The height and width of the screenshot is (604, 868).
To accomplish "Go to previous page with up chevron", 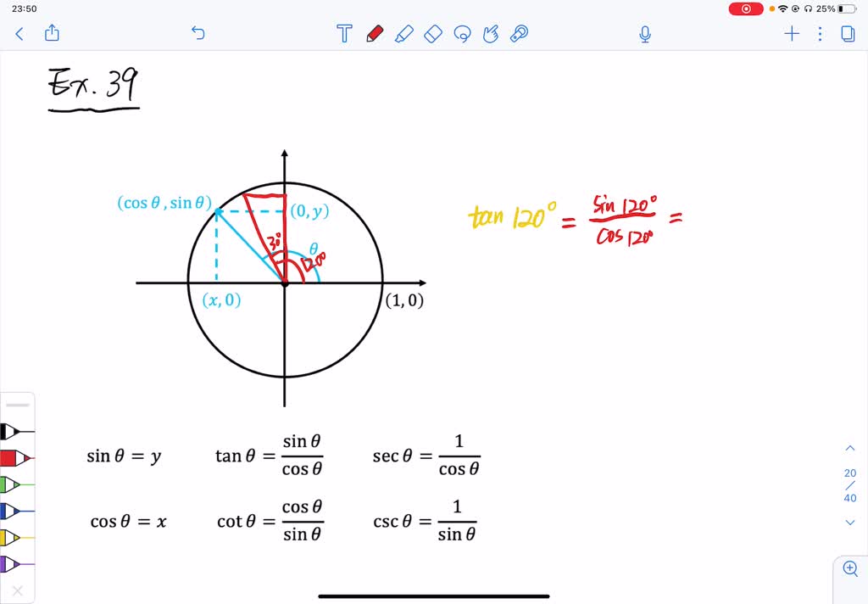I will (849, 448).
